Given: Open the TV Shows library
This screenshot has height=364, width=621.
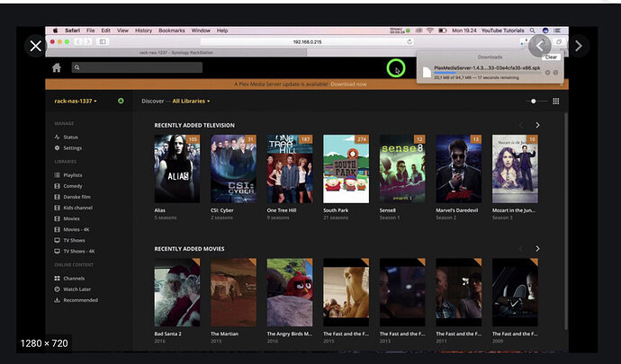Looking at the screenshot, I should (69, 240).
